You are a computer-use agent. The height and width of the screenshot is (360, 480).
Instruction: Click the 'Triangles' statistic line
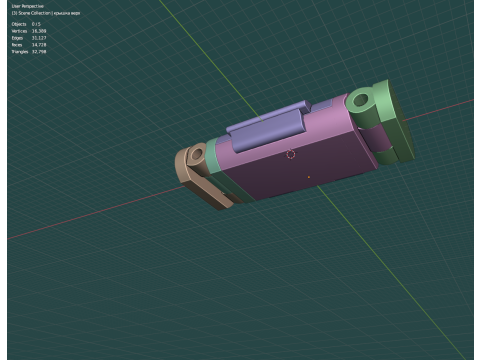29,52
